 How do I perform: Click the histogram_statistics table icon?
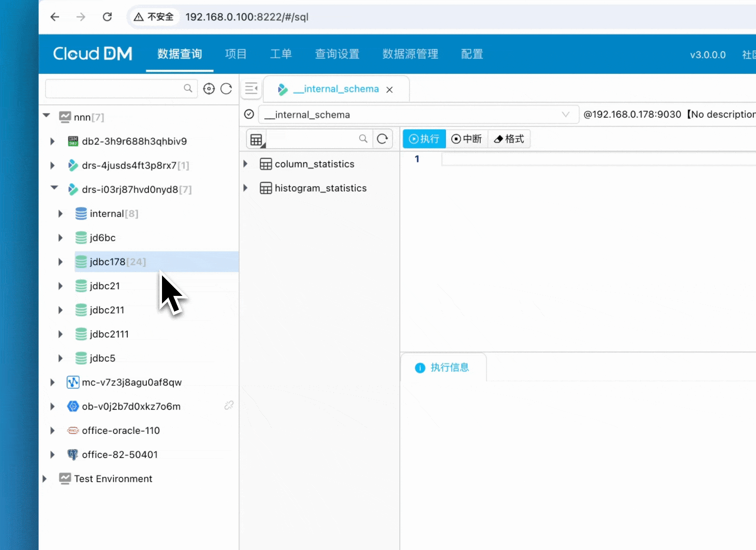[x=266, y=188]
